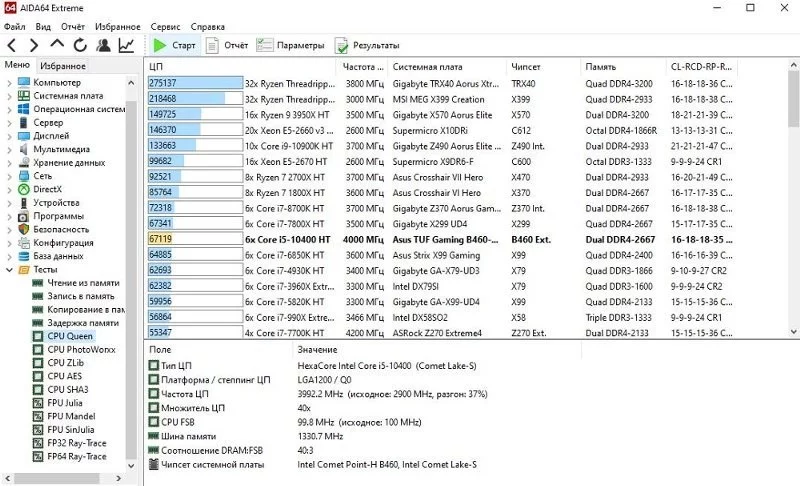Select the База данных icon
Screen dimensions: 800x486
coord(23,256)
